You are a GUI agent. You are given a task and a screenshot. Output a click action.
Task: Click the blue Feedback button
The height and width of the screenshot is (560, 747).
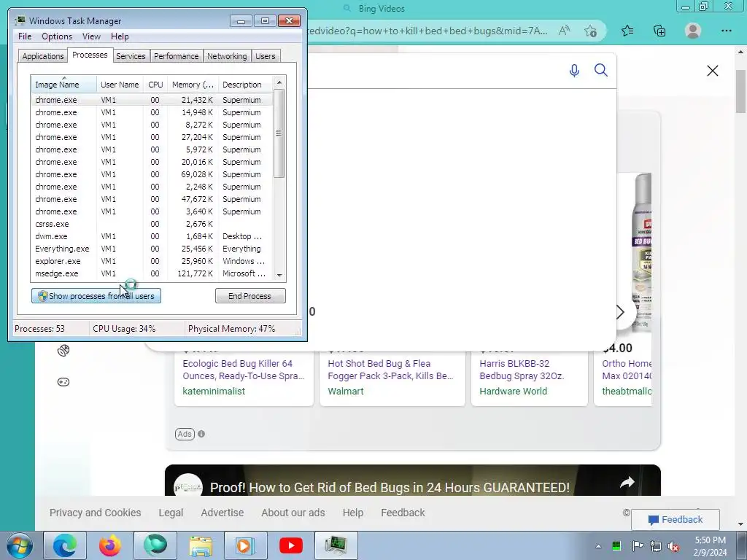tap(675, 519)
